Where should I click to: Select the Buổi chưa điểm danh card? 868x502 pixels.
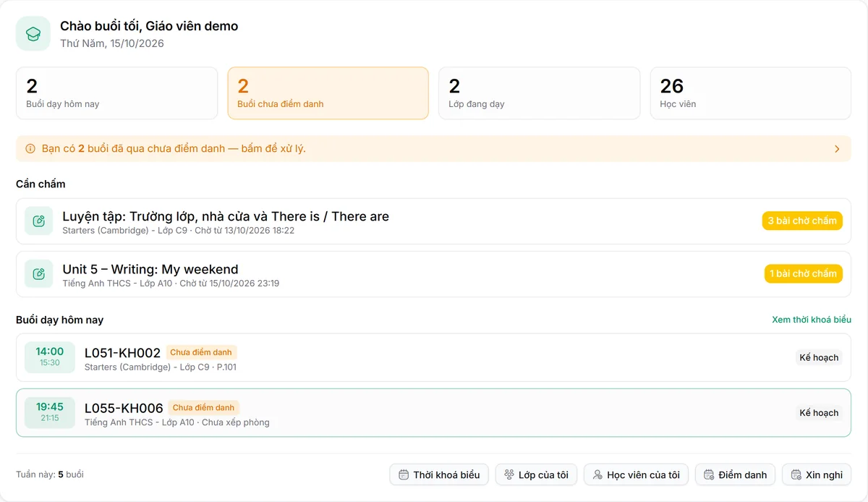[328, 93]
